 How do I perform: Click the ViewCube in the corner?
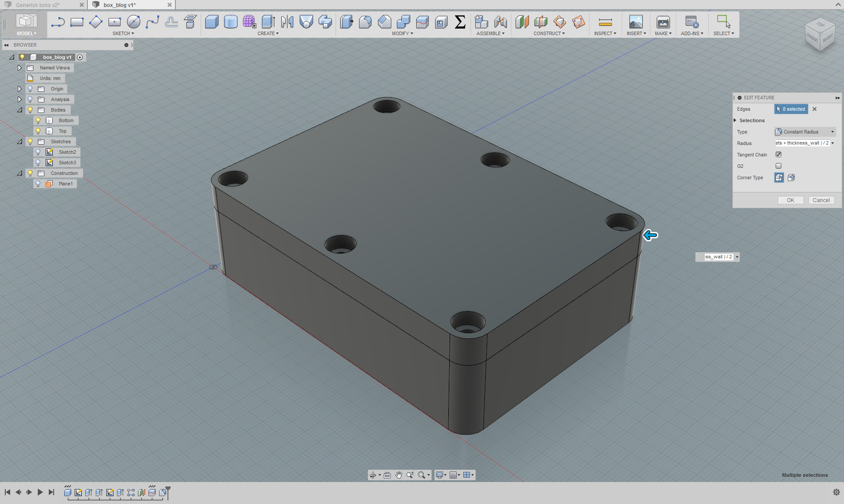820,35
